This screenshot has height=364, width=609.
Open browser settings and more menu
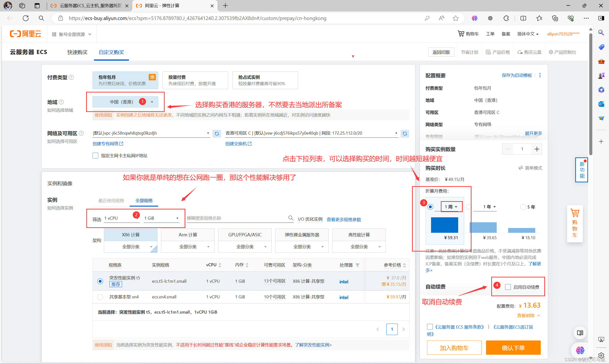click(x=586, y=18)
